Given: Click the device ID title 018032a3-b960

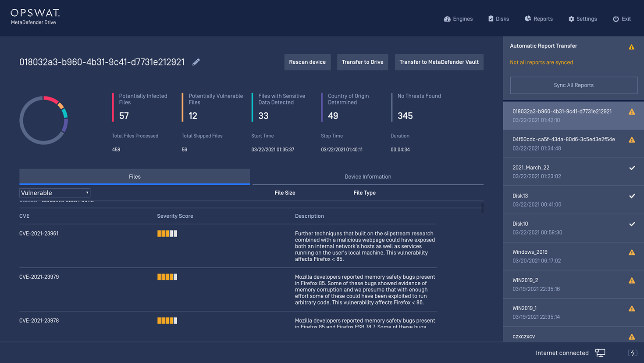Looking at the screenshot, I should pyautogui.click(x=102, y=62).
